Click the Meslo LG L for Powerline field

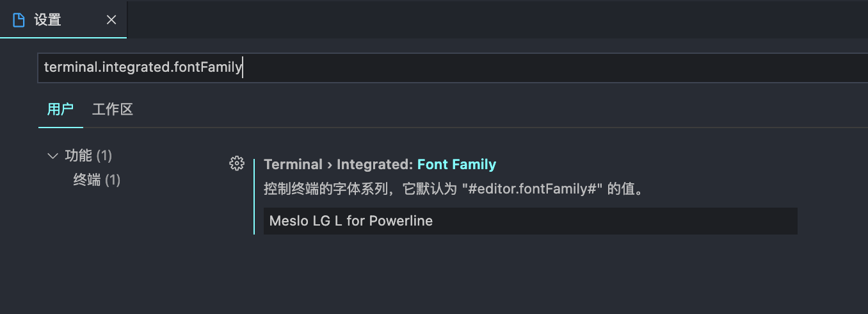(530, 221)
